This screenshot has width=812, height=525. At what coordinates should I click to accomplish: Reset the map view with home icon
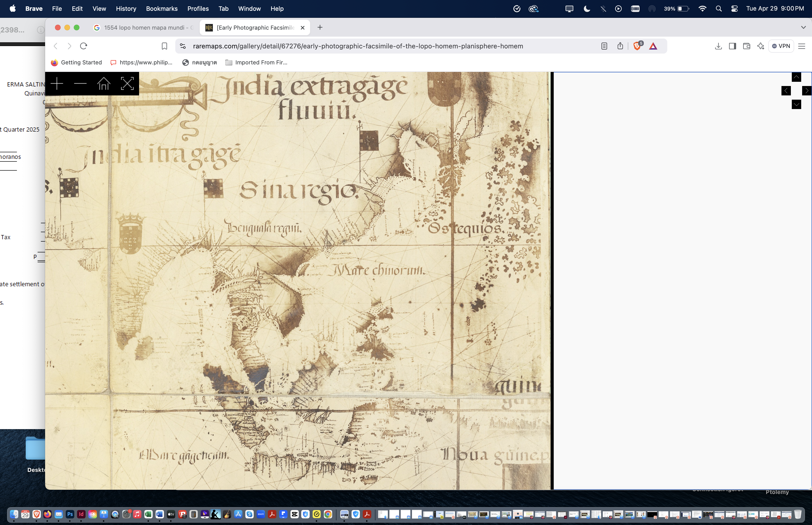(x=104, y=83)
